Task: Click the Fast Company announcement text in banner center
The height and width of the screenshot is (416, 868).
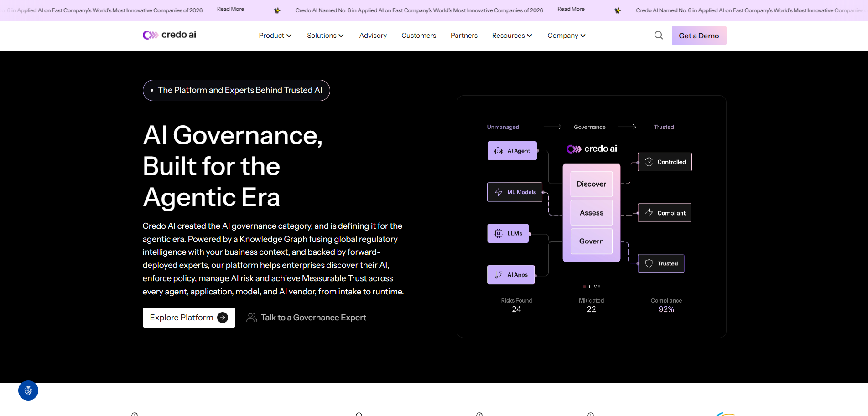Action: (419, 10)
